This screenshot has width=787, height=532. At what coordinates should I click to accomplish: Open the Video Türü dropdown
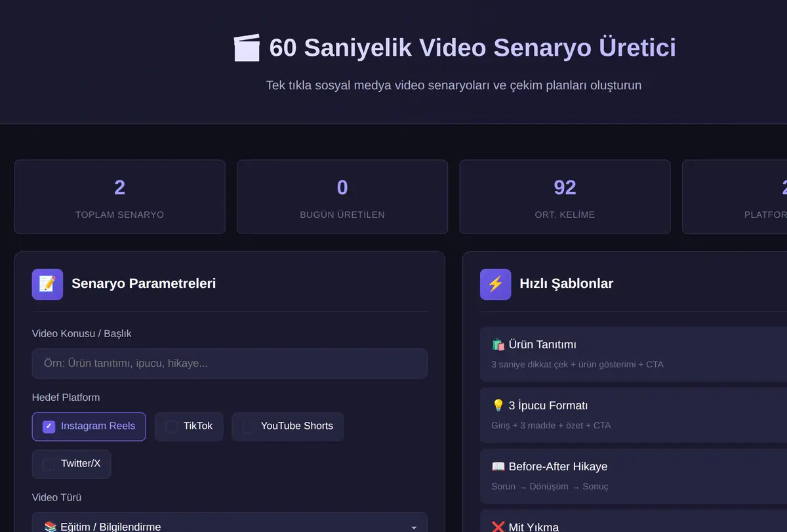(230, 523)
